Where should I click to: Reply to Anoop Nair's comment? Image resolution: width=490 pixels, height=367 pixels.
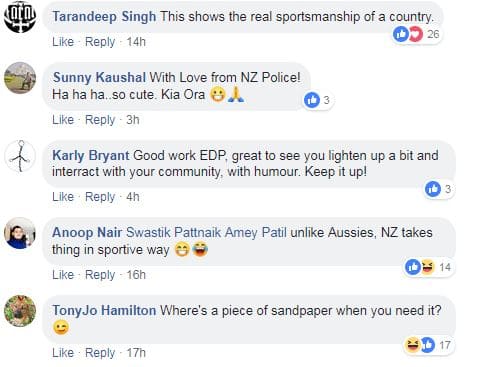click(x=100, y=275)
